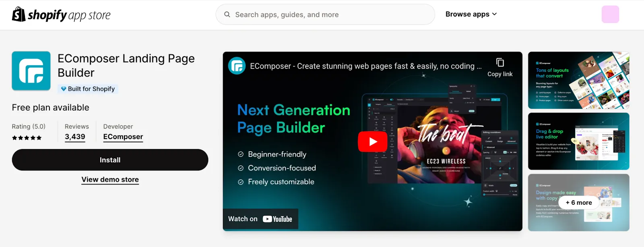Visit the EComposer developer link
The width and height of the screenshot is (644, 247).
click(x=123, y=137)
